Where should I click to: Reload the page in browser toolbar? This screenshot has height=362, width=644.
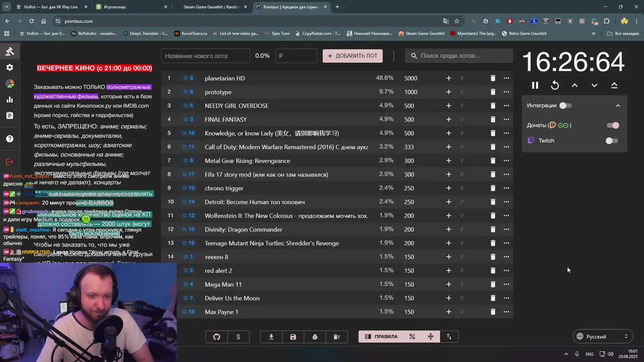tap(31, 21)
